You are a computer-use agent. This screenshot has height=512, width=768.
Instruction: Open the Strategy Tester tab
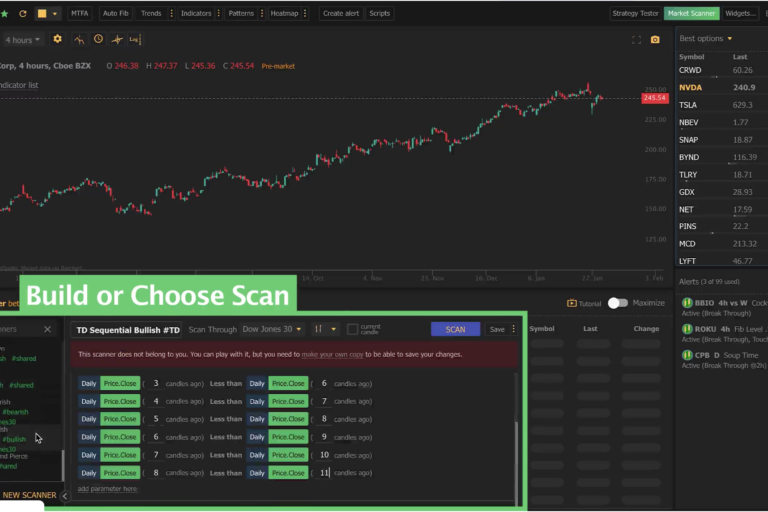point(635,14)
